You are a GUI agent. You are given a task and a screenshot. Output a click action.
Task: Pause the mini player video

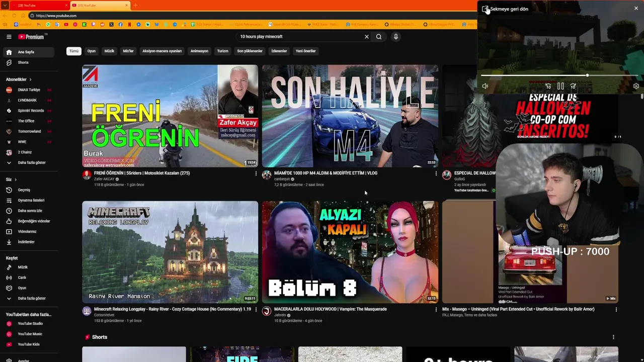tap(560, 86)
